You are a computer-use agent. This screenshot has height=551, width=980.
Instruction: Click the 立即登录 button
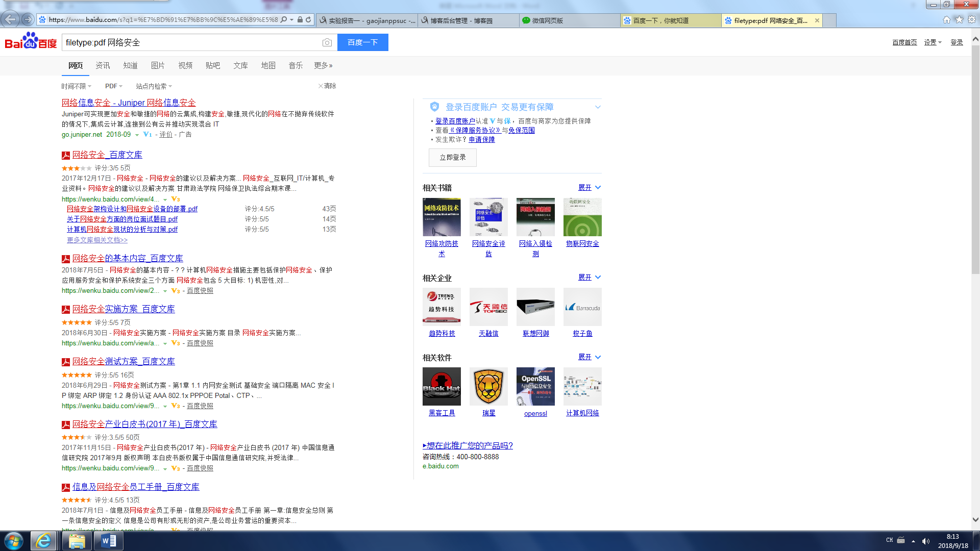click(452, 158)
